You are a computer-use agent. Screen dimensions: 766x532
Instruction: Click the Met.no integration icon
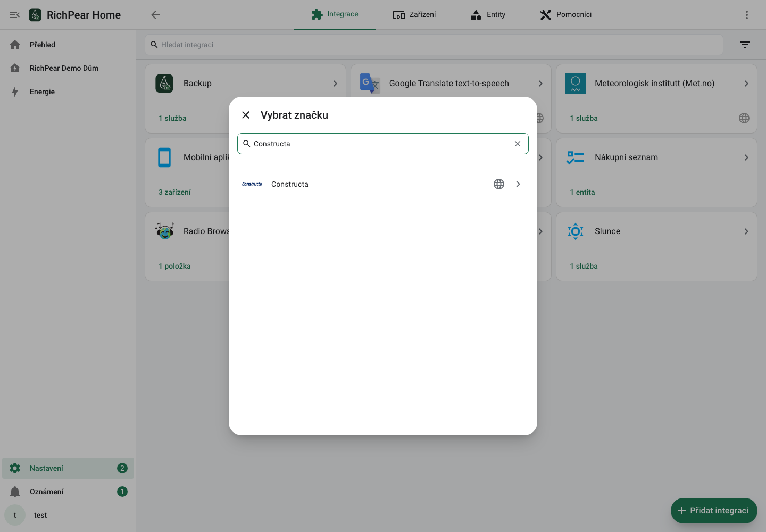point(576,84)
